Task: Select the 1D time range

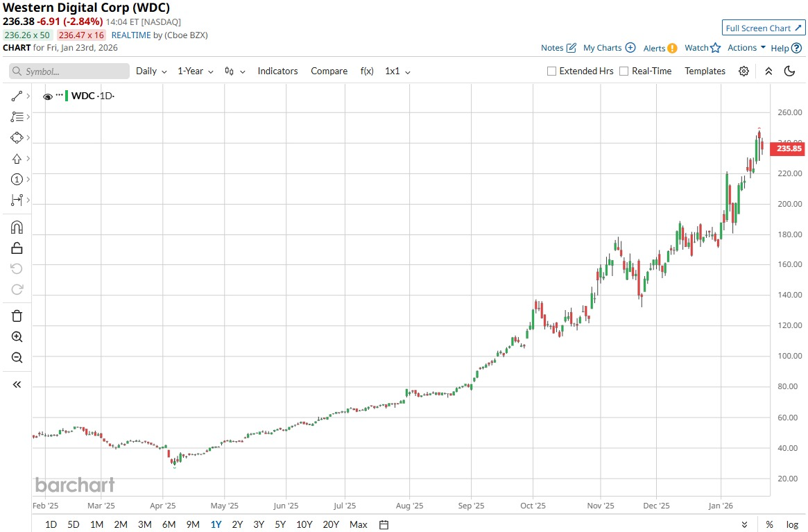Action: 51,525
